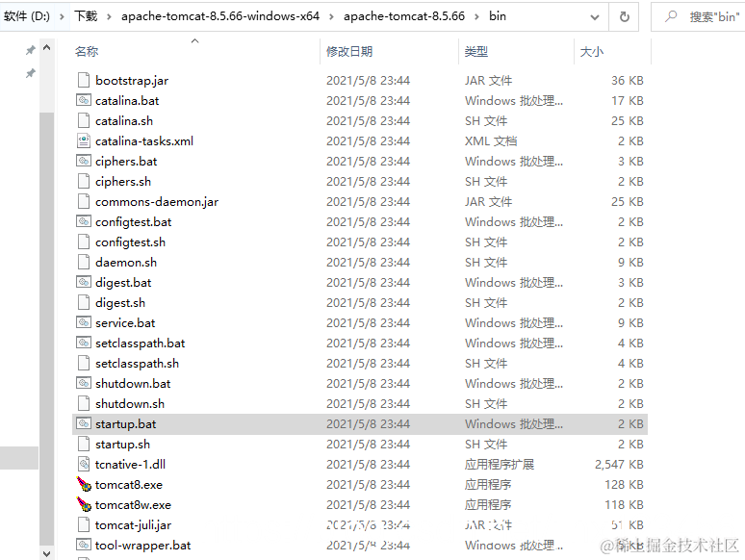The image size is (745, 560).
Task: Select the bootstrap.jar file name
Action: 132,80
